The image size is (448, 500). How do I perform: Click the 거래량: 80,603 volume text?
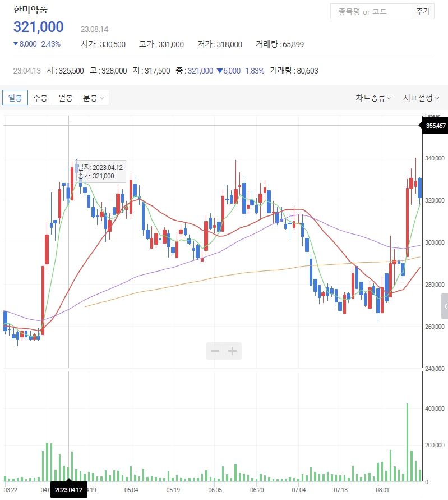point(294,71)
